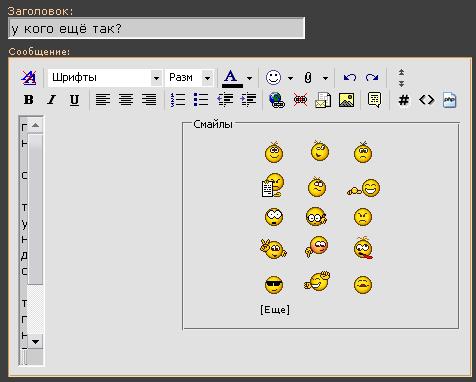Insert a bulleted list
The height and width of the screenshot is (382, 476).
point(201,100)
